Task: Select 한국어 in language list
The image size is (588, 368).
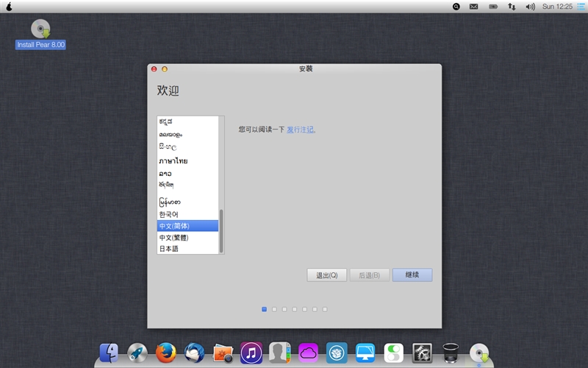Action: pyautogui.click(x=187, y=214)
